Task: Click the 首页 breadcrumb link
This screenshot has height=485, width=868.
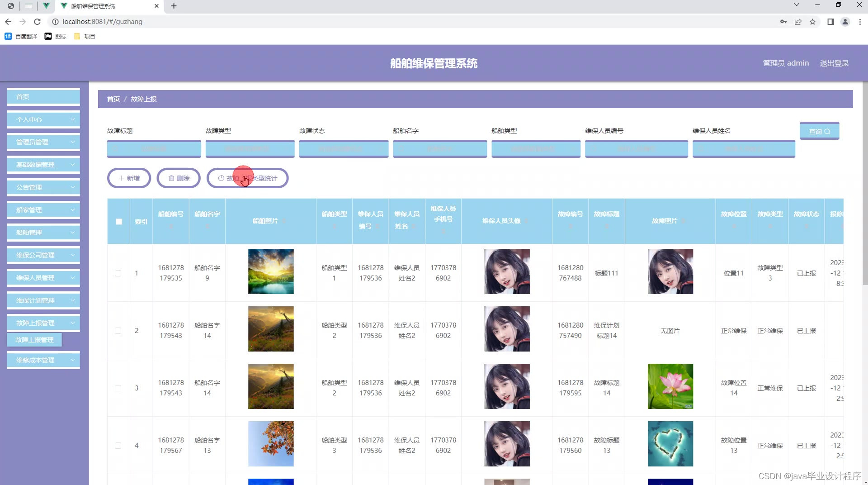Action: (x=113, y=99)
